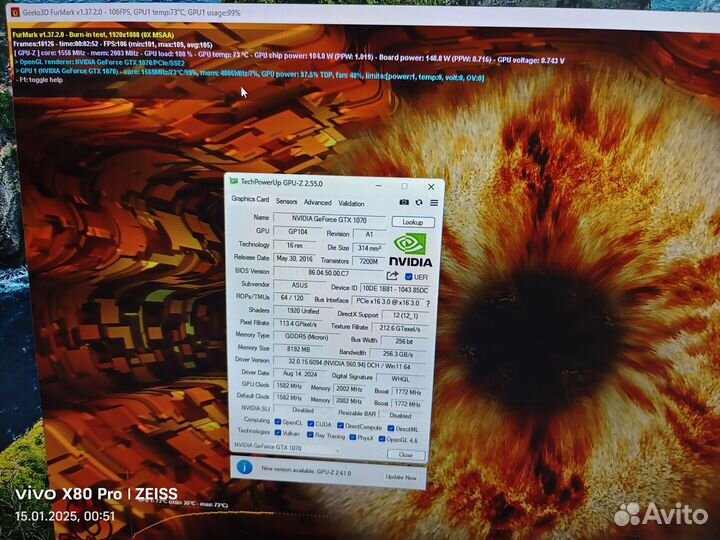Switch to the Sensors tab
This screenshot has width=720, height=540.
pyautogui.click(x=286, y=201)
